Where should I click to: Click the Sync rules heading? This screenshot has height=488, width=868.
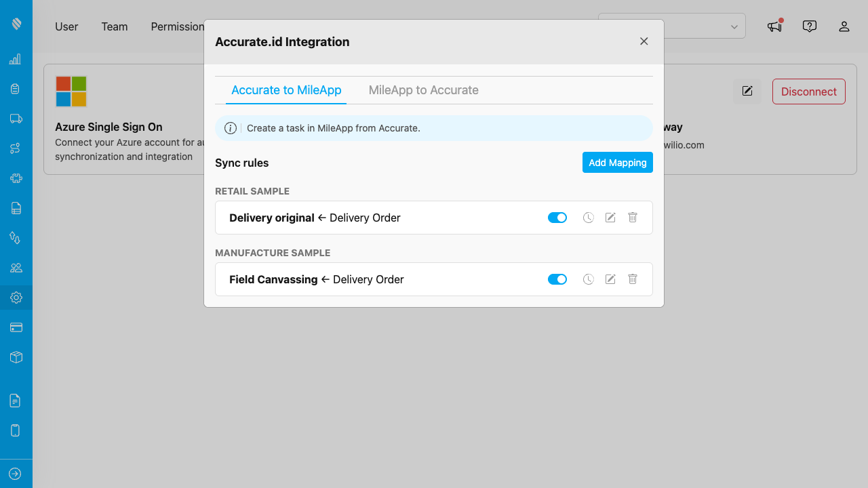[242, 163]
